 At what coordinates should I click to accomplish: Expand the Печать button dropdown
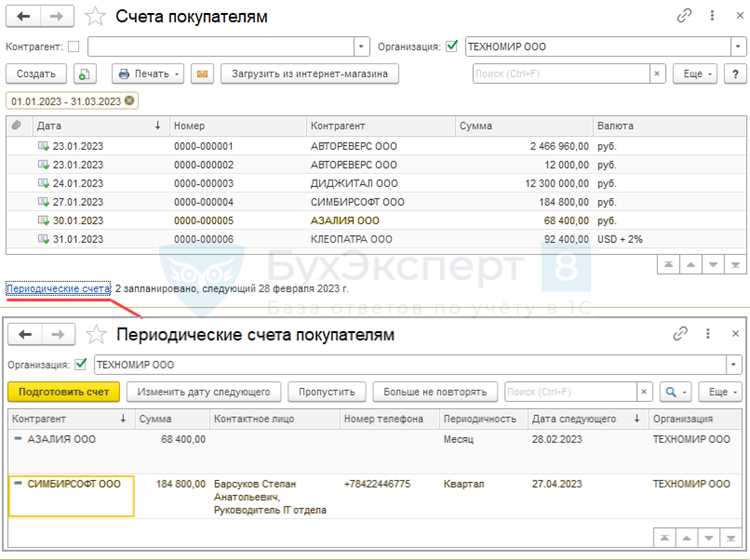(177, 74)
